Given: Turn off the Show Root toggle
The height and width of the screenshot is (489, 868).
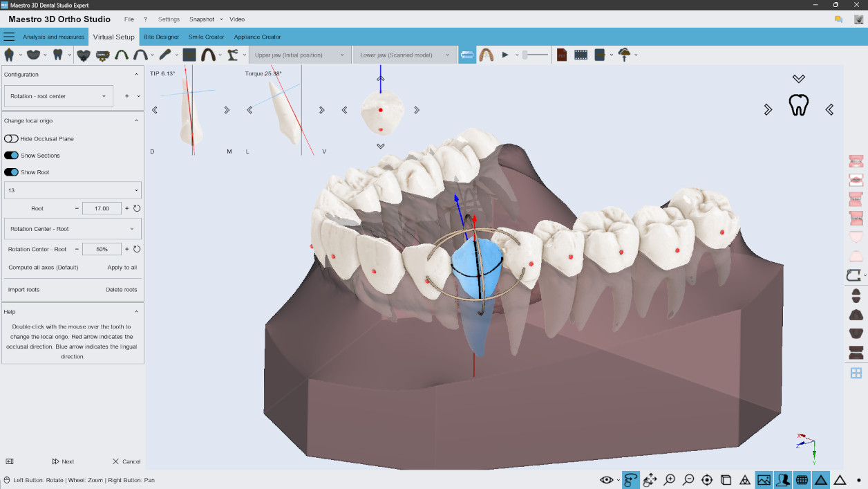Looking at the screenshot, I should tap(10, 172).
